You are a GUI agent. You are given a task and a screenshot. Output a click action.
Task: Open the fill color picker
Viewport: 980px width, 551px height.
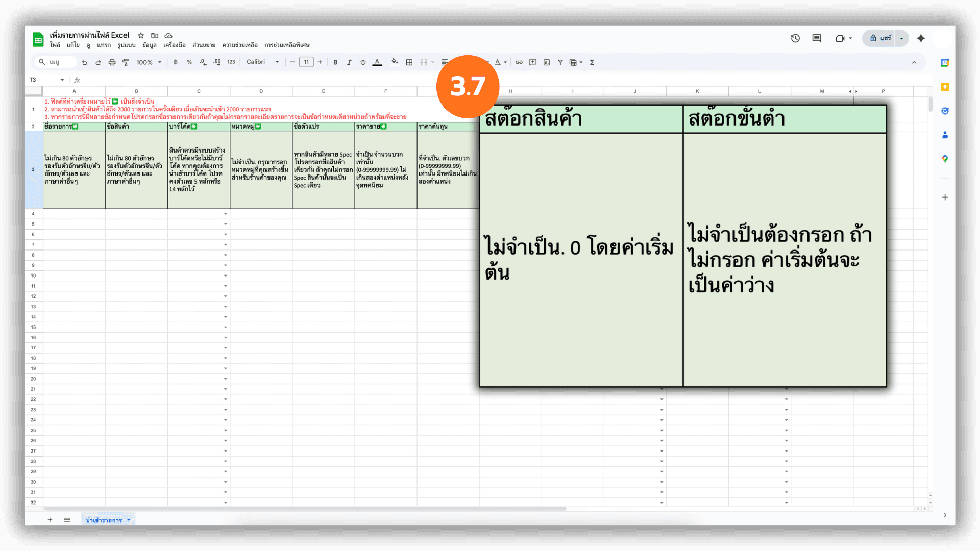[394, 62]
